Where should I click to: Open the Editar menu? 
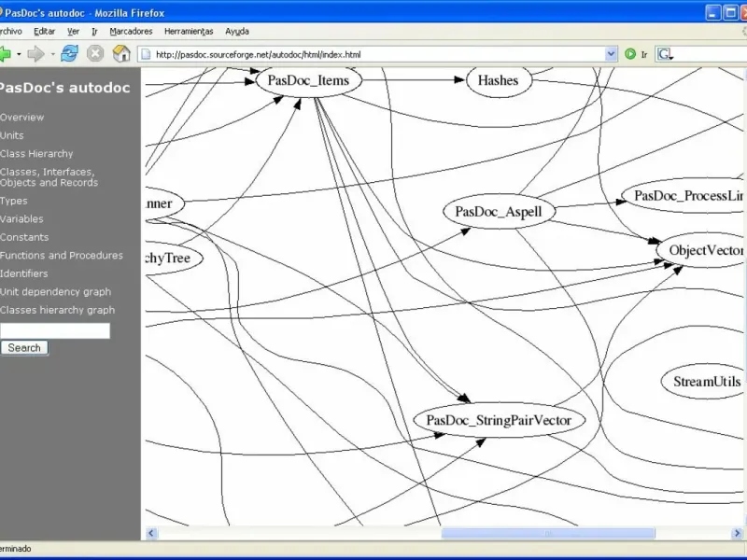44,32
